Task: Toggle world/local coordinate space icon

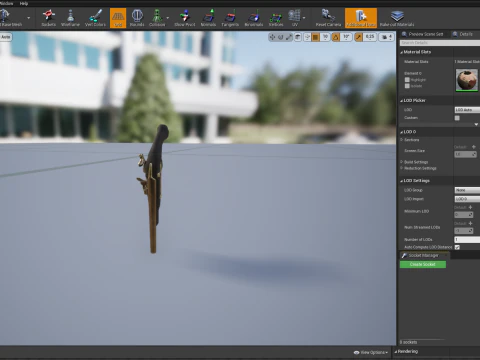Action: point(298,37)
